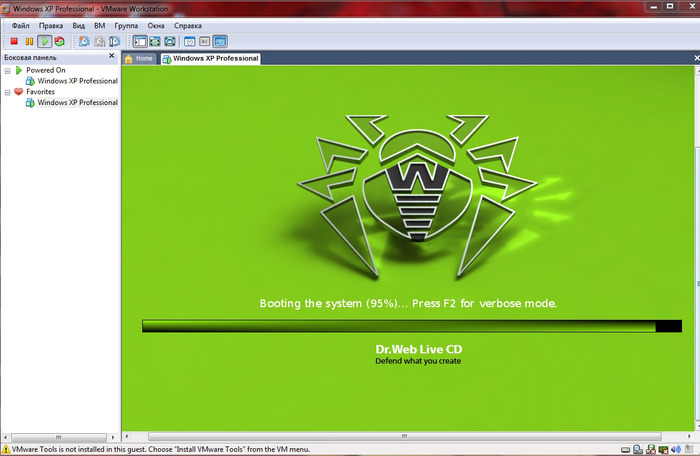Enter Full Screen mode icon

click(x=170, y=42)
